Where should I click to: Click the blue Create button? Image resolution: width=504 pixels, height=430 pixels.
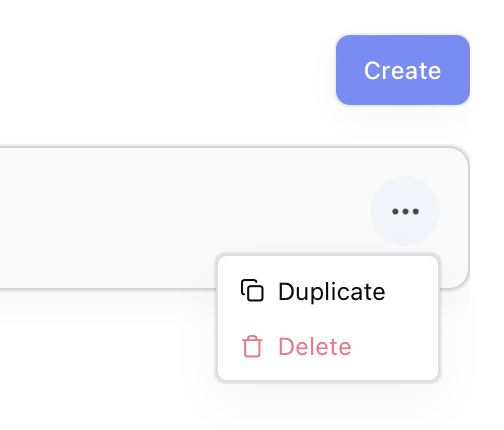(x=403, y=70)
